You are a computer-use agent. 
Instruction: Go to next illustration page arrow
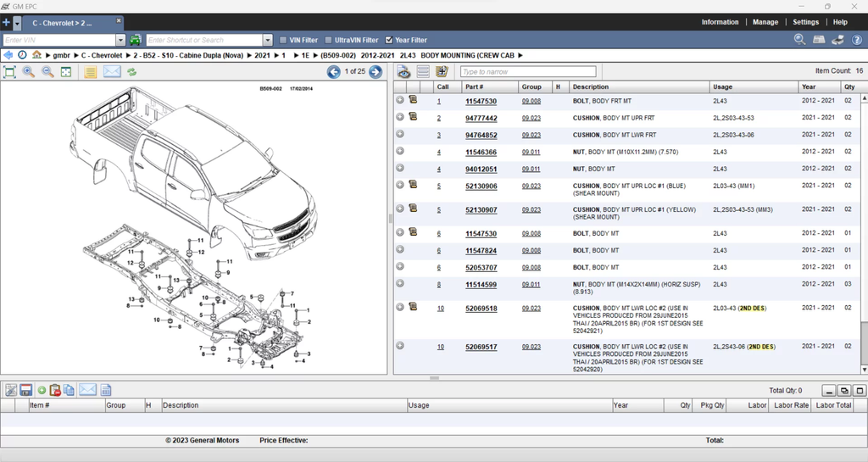tap(375, 72)
